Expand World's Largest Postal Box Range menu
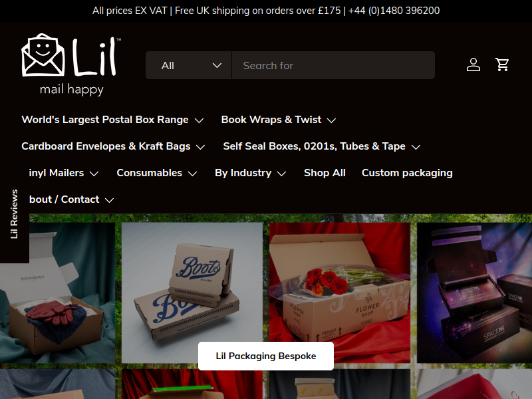 point(112,120)
